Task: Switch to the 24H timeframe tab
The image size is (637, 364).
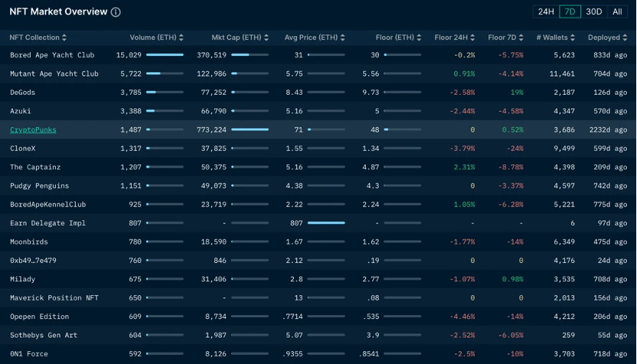Action: 546,11
